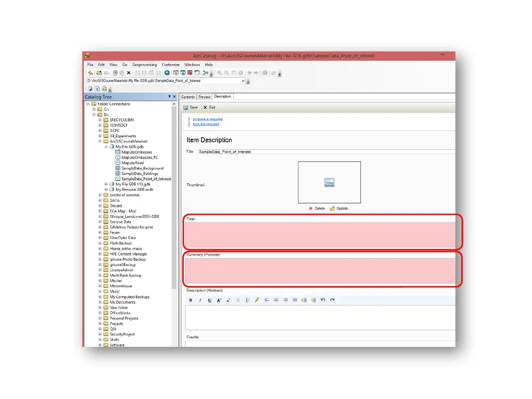Screen dimensions: 532x399
Task: Expand the C:\ drive node
Action: [x=94, y=109]
